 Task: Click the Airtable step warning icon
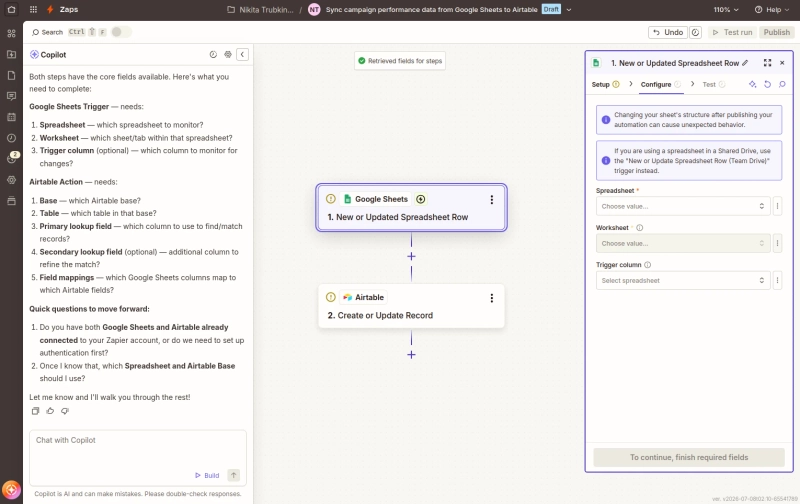(331, 297)
